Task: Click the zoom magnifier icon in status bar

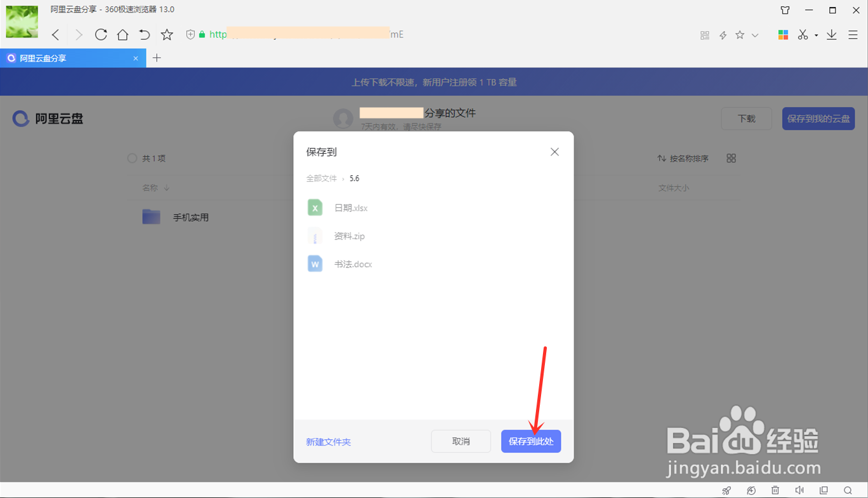Action: click(x=848, y=490)
